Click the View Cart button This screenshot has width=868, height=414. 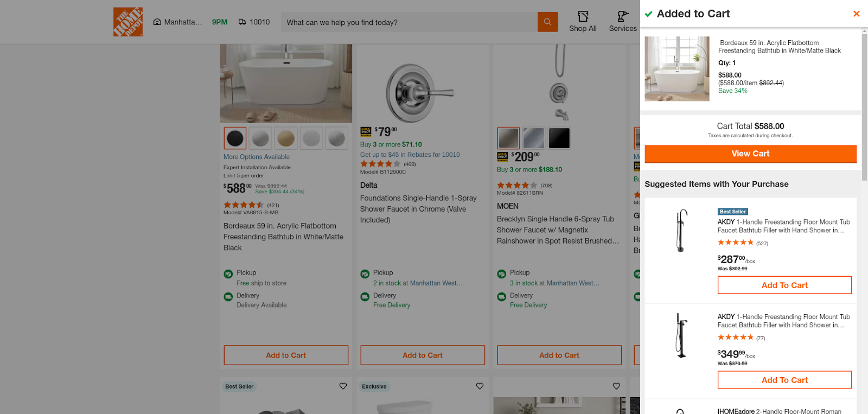[x=750, y=154]
